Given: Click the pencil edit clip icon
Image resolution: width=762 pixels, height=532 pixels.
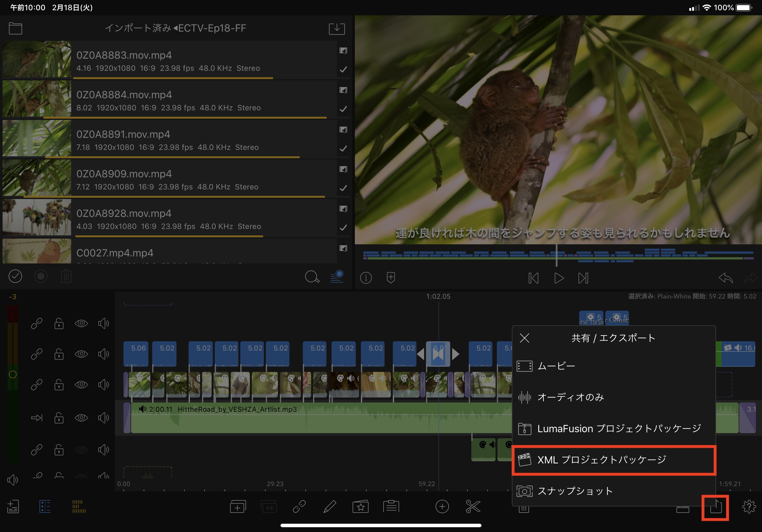Looking at the screenshot, I should coord(330,507).
